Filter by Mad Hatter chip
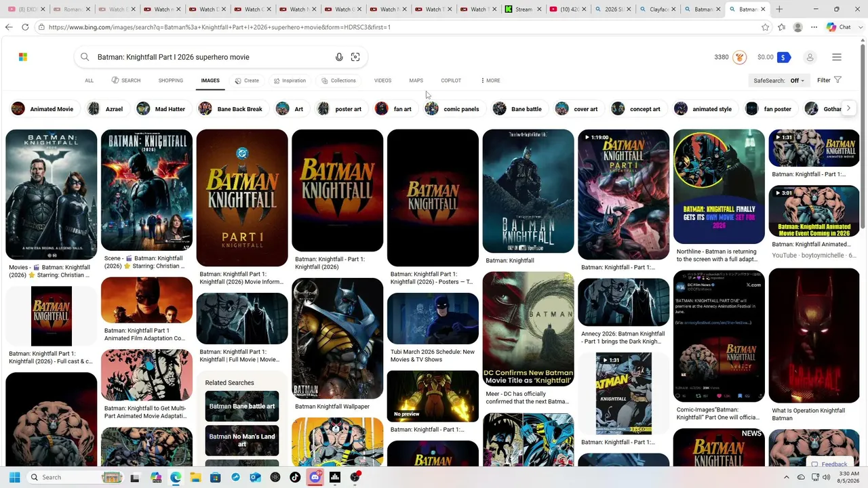This screenshot has width=868, height=488. pyautogui.click(x=161, y=108)
